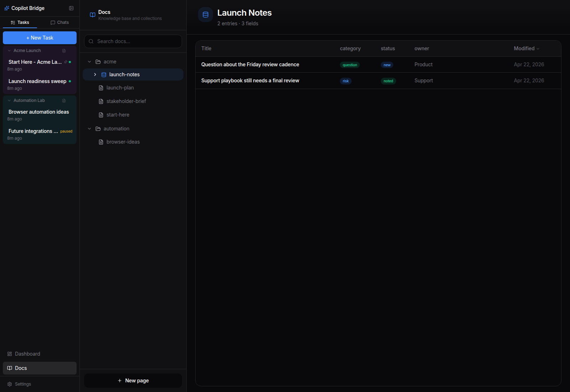
Task: Click the Title column header
Action: [206, 48]
